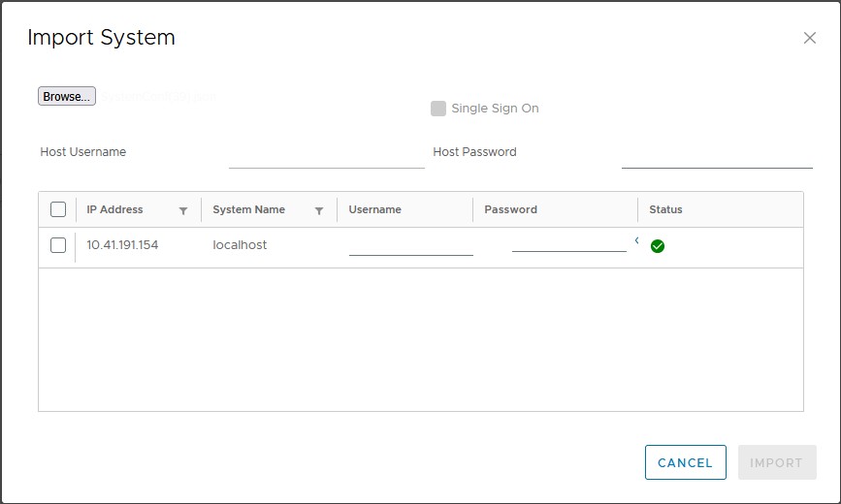This screenshot has width=841, height=504.
Task: Click the Status column header
Action: [665, 209]
